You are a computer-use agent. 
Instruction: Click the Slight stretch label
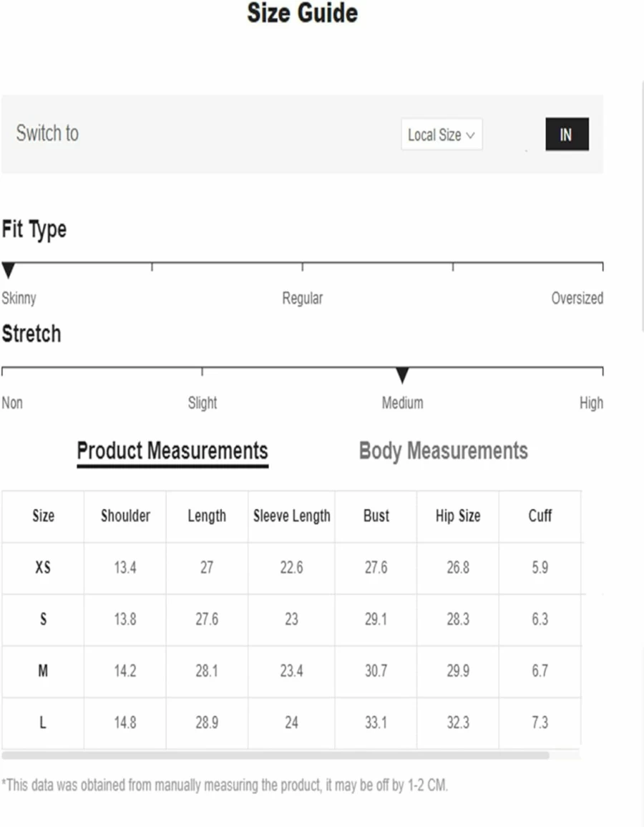click(203, 404)
